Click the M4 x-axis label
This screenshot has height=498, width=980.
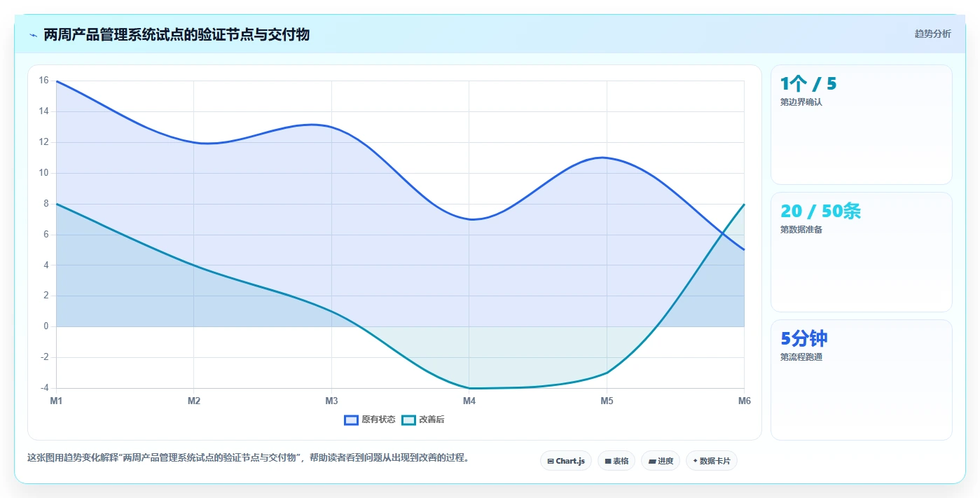point(469,401)
